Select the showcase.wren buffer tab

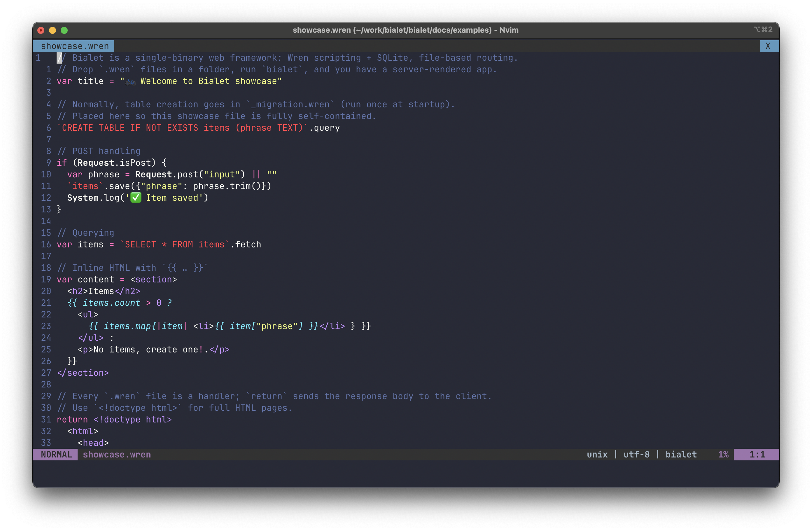[x=73, y=46]
